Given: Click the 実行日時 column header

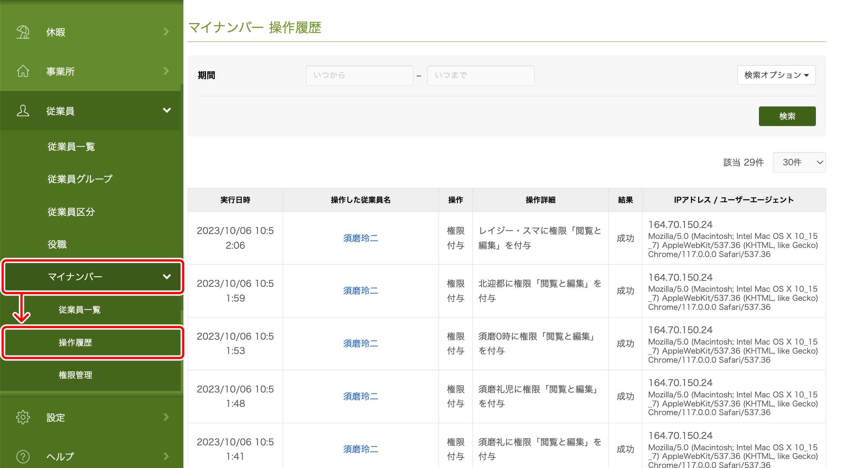Looking at the screenshot, I should point(235,200).
